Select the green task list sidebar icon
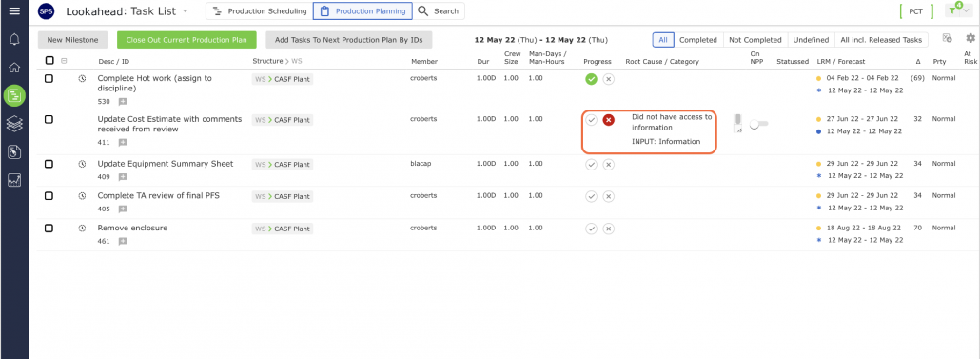This screenshot has height=359, width=980. click(13, 95)
